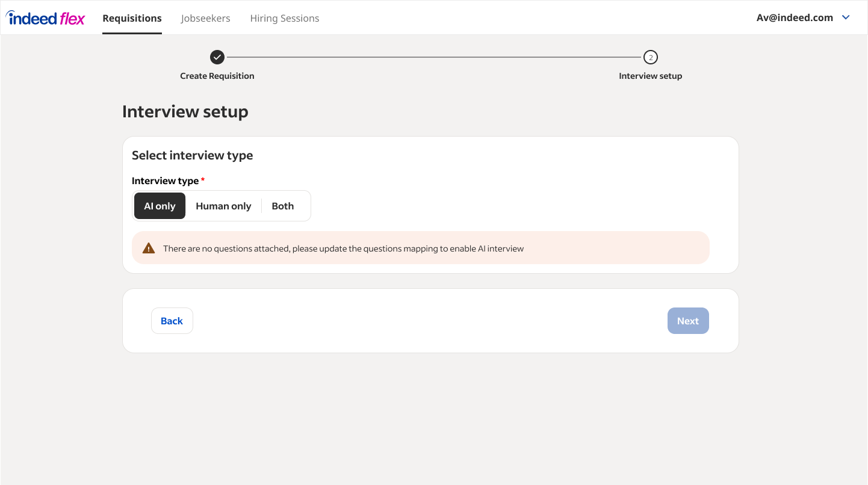Screen dimensions: 868x485
Task: Click the Next button
Action: 688,321
